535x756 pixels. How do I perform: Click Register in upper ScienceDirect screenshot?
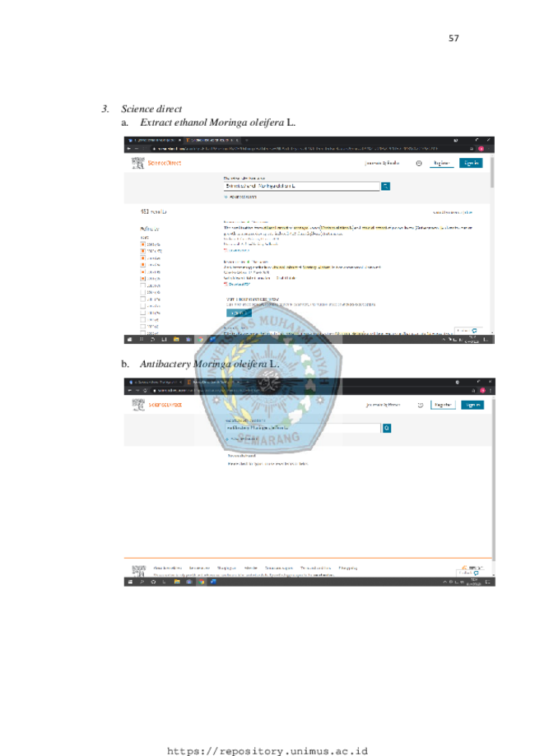(x=441, y=164)
